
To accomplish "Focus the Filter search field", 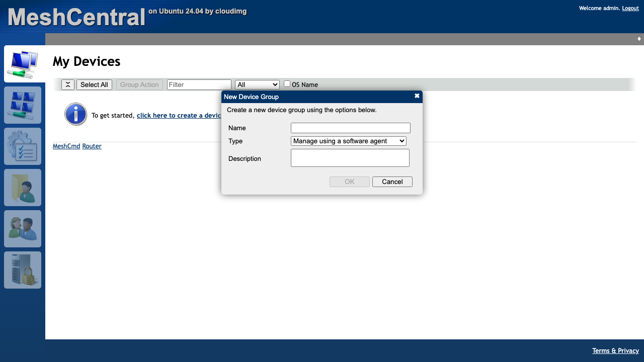I will pyautogui.click(x=199, y=84).
